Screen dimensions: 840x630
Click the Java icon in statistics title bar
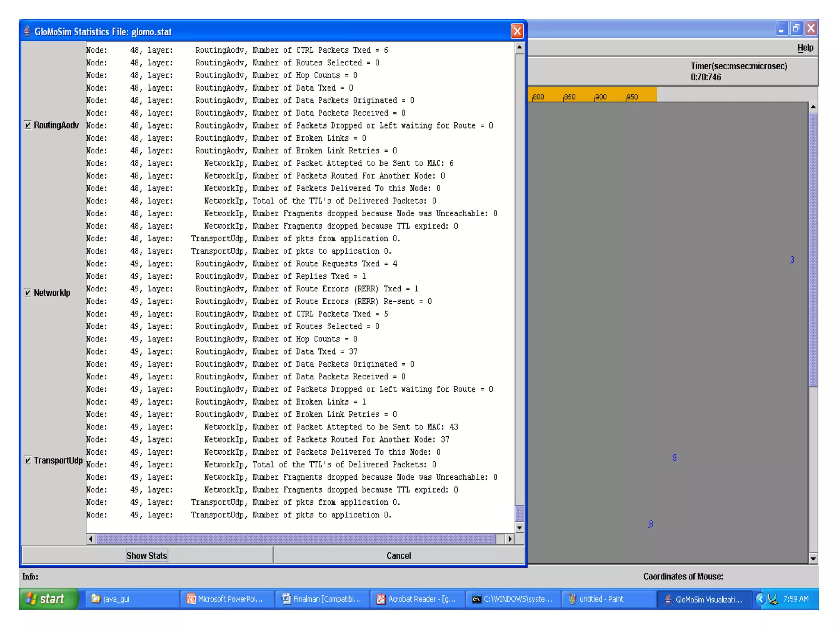27,31
